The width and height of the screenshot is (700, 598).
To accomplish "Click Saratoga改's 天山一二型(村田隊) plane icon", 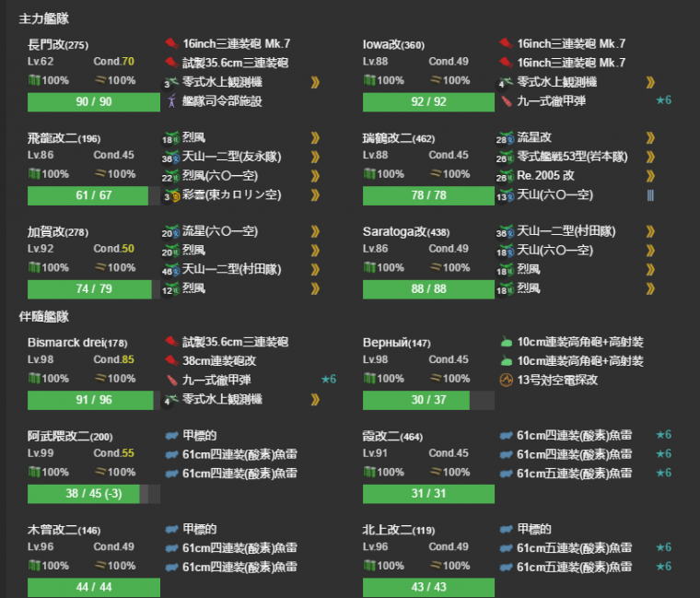I will [507, 232].
